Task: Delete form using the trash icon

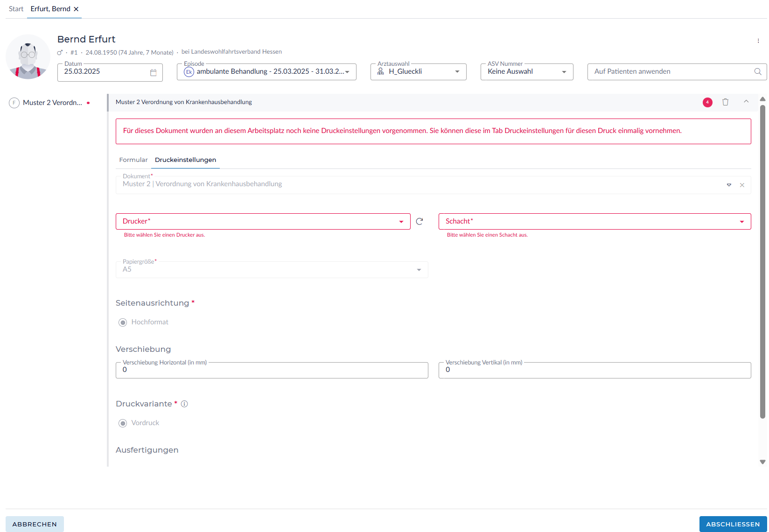Action: (x=725, y=102)
